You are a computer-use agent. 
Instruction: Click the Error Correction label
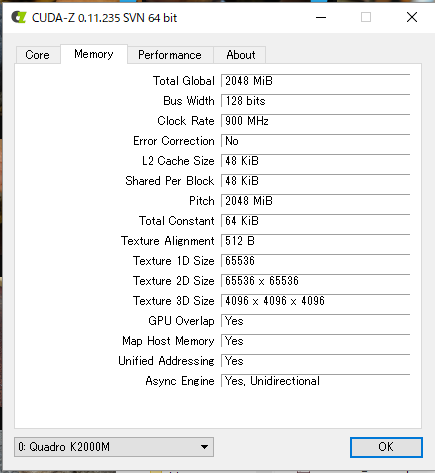tap(174, 141)
